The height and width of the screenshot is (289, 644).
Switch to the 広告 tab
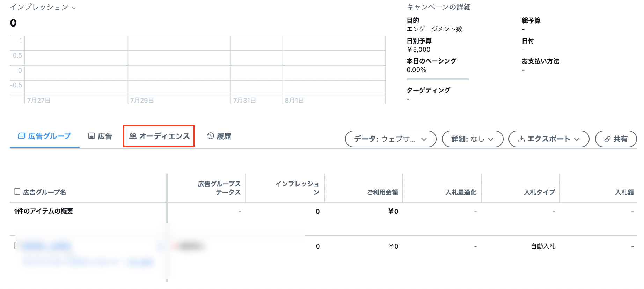tap(105, 136)
